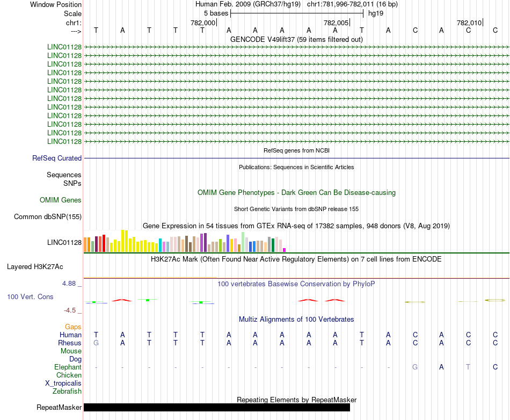
Task: Click the magenta bar ending the GTEx chart
Action: click(x=285, y=250)
